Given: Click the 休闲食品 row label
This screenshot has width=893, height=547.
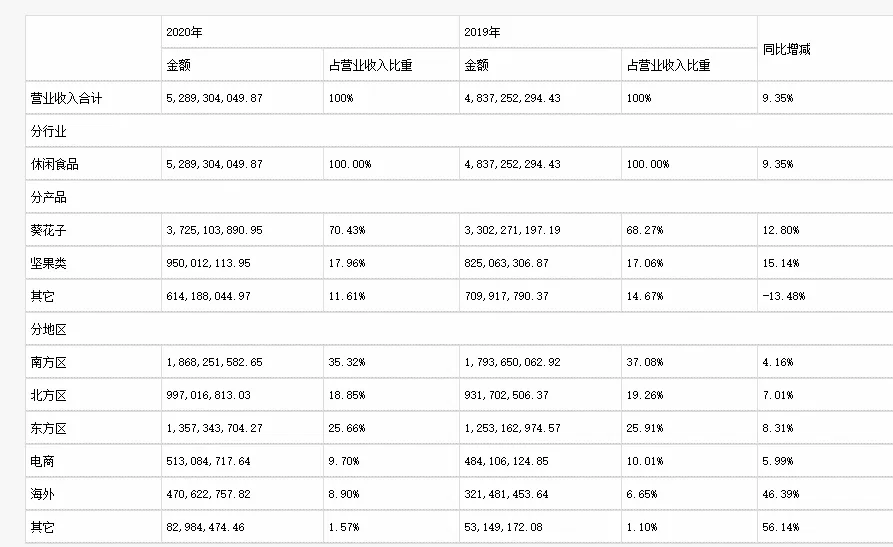Looking at the screenshot, I should tap(55, 164).
